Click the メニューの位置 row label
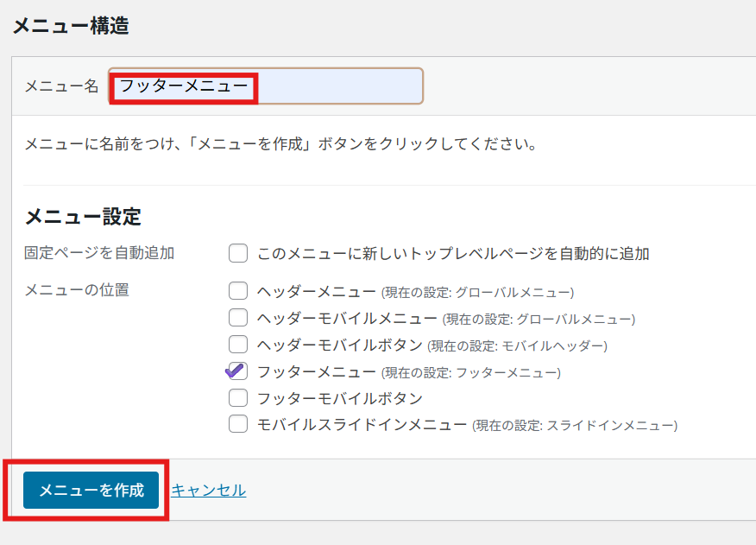Screen dimensions: 756x545 click(x=77, y=290)
